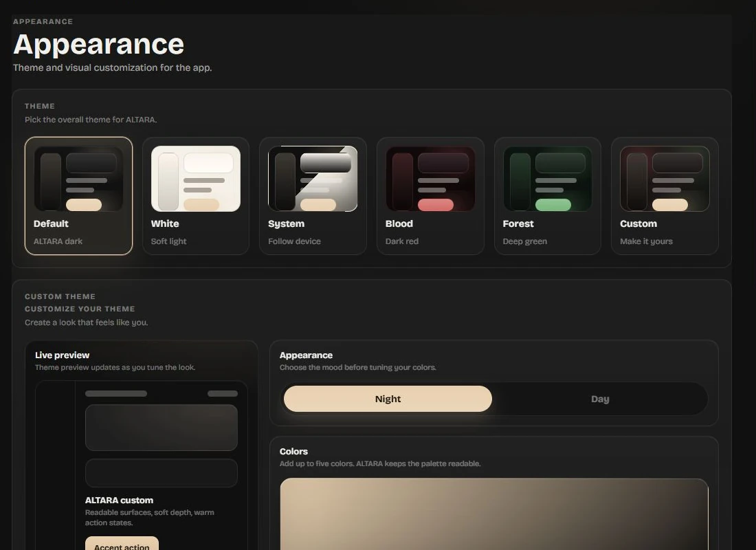Click the Accent action button in live preview

(x=122, y=544)
